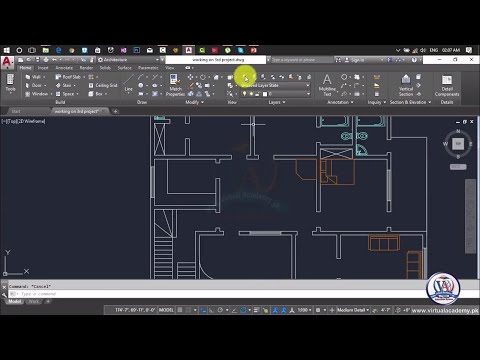Click the keyword search box in title bar
Screen dimensions: 480x360
point(302,60)
